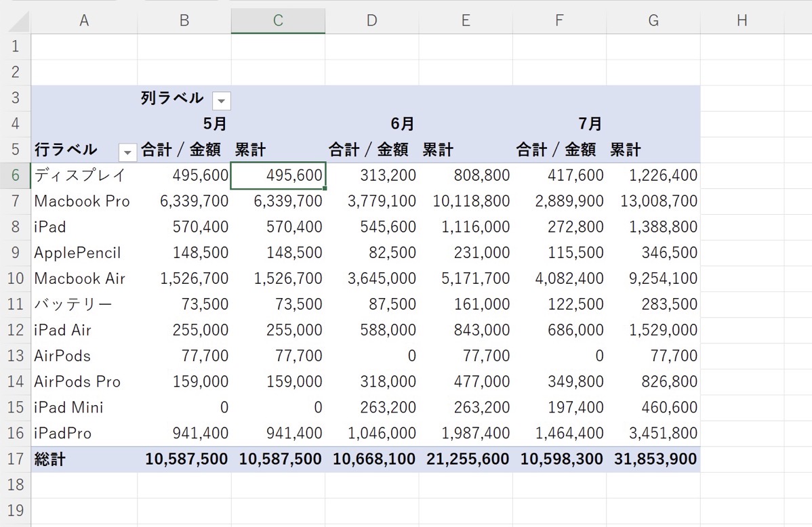This screenshot has height=527, width=812.
Task: Select the iPad Mini row label
Action: pyautogui.click(x=84, y=407)
